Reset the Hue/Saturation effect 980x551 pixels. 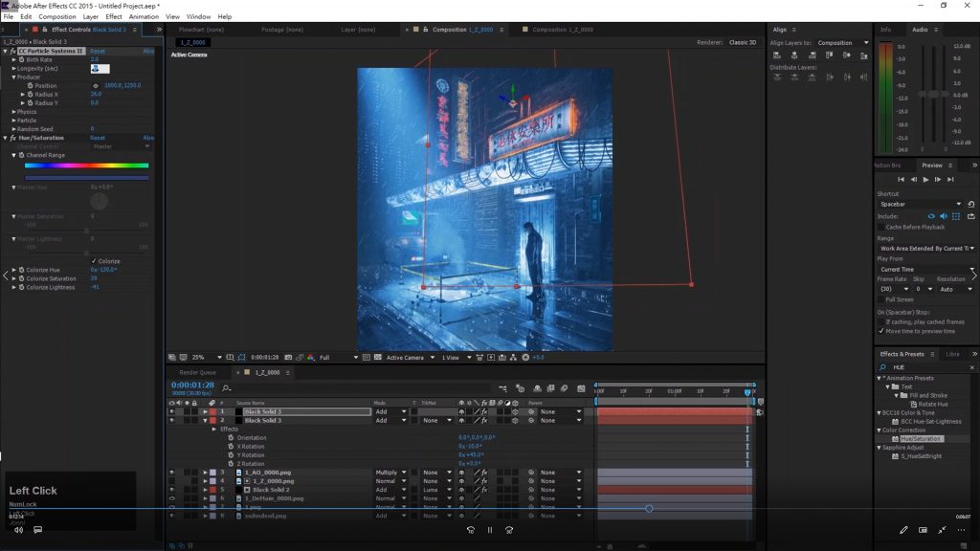[x=98, y=138]
